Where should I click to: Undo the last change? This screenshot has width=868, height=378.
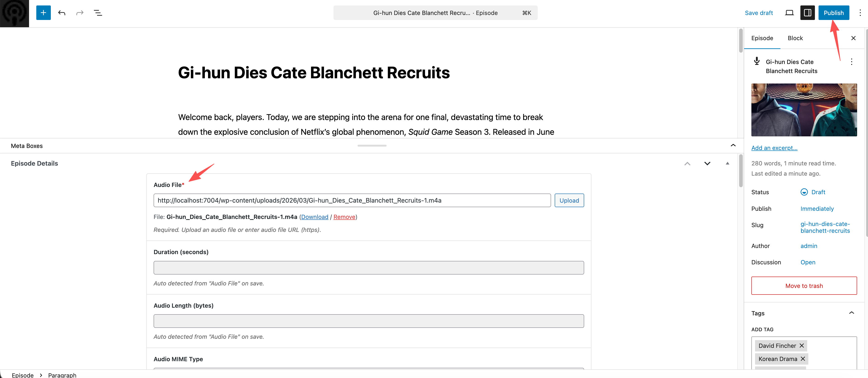pyautogui.click(x=62, y=13)
